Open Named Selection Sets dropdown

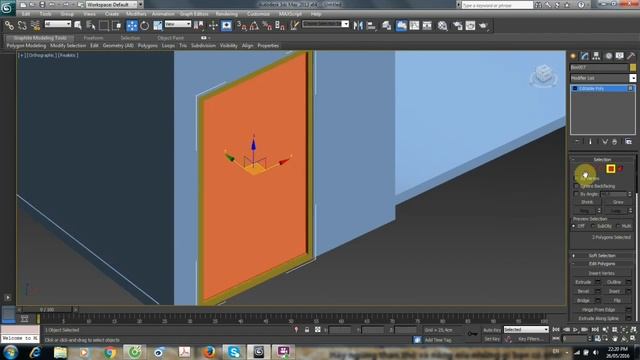pos(325,24)
